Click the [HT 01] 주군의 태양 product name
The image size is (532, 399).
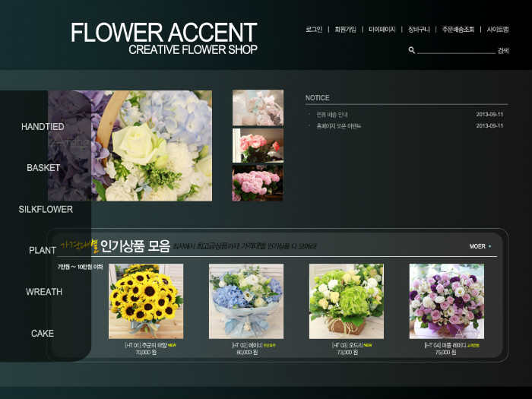146,345
